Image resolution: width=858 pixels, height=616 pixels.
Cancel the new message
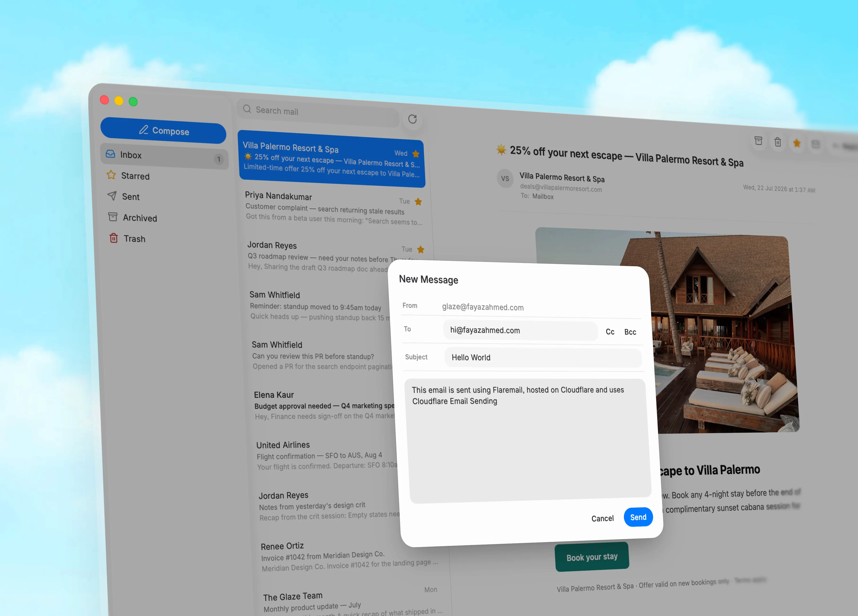tap(602, 518)
